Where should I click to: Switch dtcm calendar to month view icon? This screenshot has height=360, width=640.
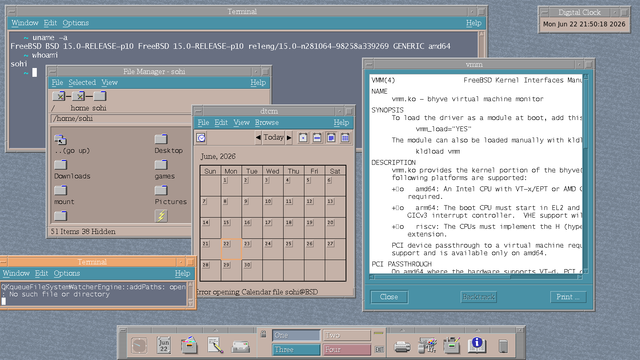(331, 138)
